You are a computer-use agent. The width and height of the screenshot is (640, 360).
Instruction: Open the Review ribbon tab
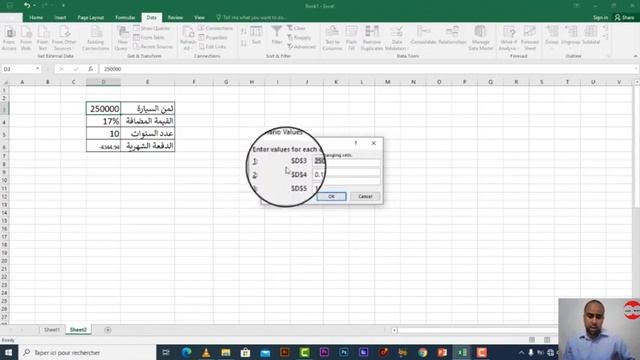click(175, 18)
